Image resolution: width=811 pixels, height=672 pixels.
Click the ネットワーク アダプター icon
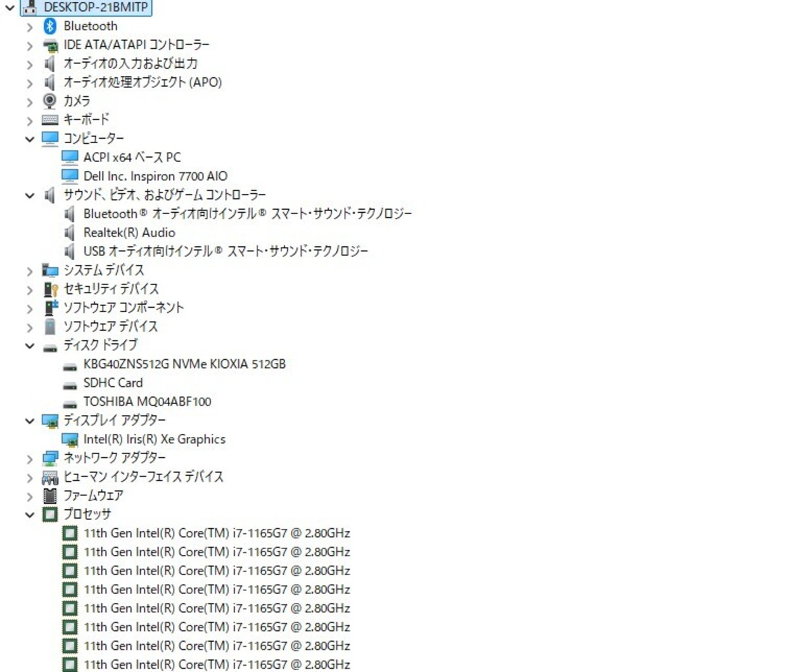click(50, 458)
